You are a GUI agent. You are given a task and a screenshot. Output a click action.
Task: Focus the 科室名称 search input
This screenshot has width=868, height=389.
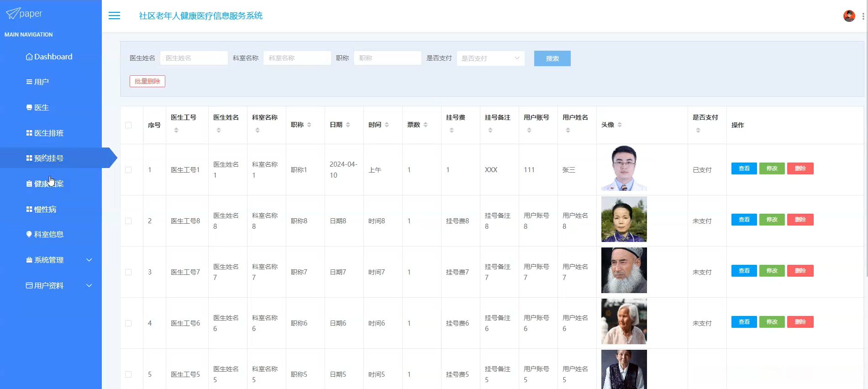(x=297, y=58)
